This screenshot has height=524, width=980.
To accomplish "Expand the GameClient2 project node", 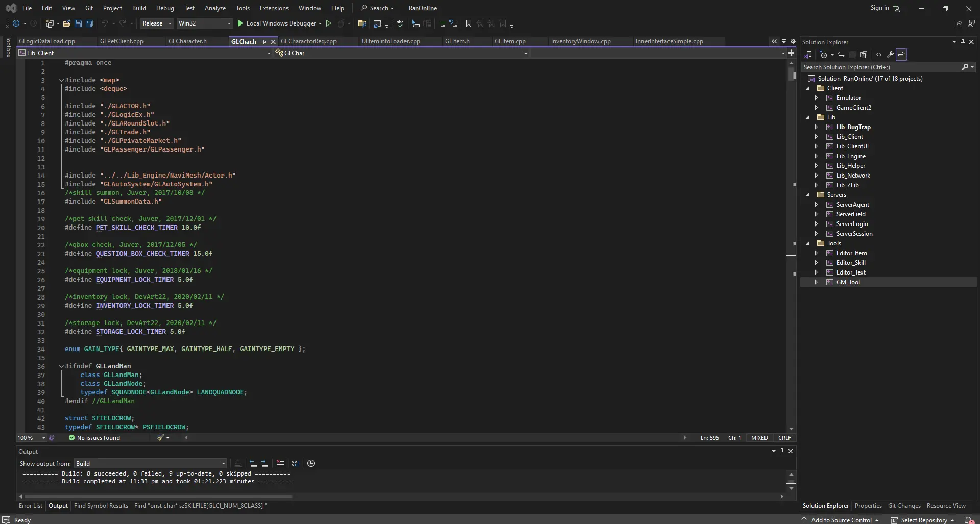I will (x=816, y=108).
